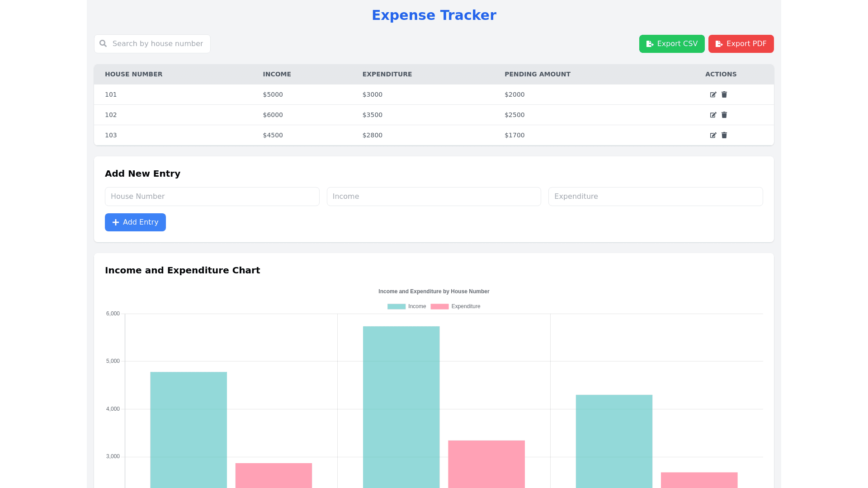
Task: Toggle the Income legend item in the chart
Action: [x=406, y=306]
